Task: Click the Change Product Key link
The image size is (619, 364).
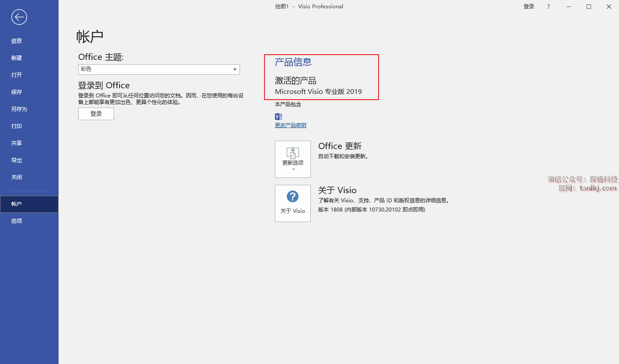Action: click(291, 125)
